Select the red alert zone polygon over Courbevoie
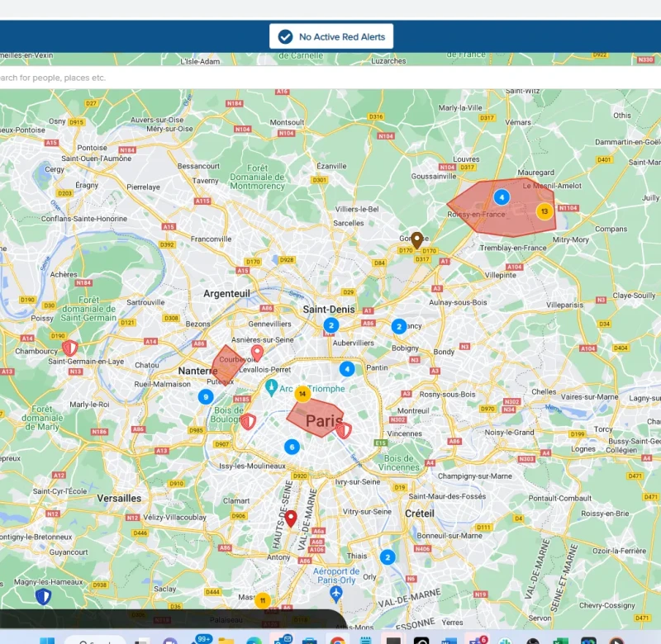 pyautogui.click(x=225, y=365)
